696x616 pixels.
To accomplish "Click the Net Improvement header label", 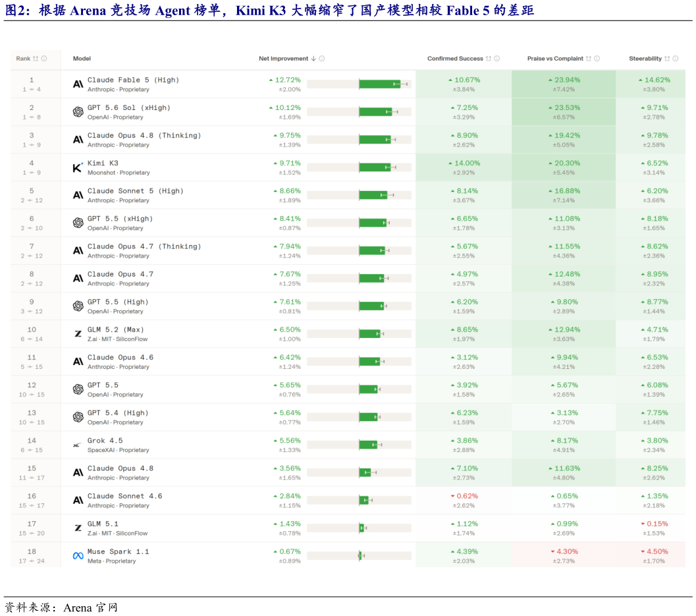I will pyautogui.click(x=283, y=59).
